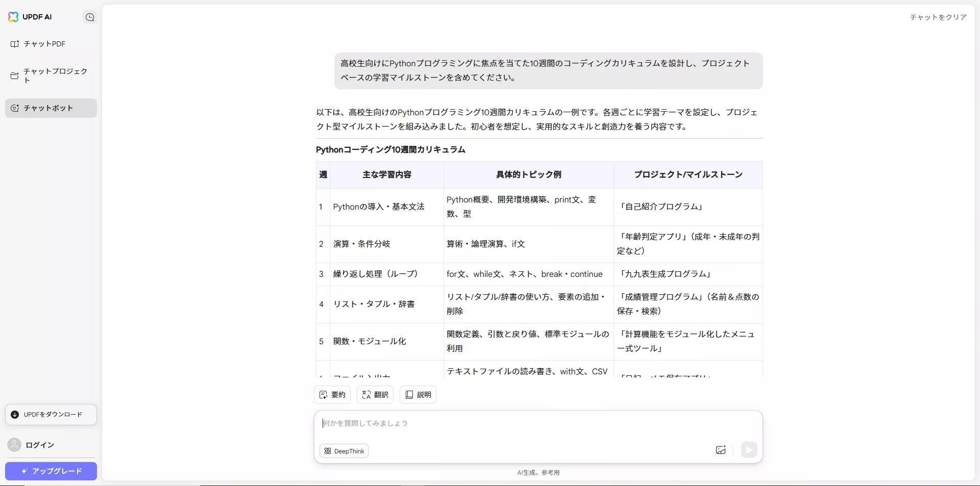The width and height of the screenshot is (980, 486).
Task: Focus the 何かを質問してみましょう input field
Action: point(538,423)
